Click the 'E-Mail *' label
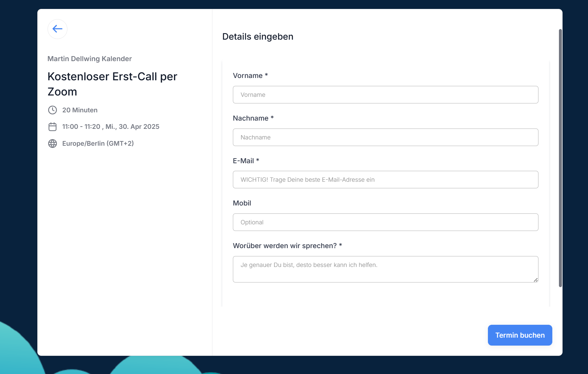 [x=246, y=161]
